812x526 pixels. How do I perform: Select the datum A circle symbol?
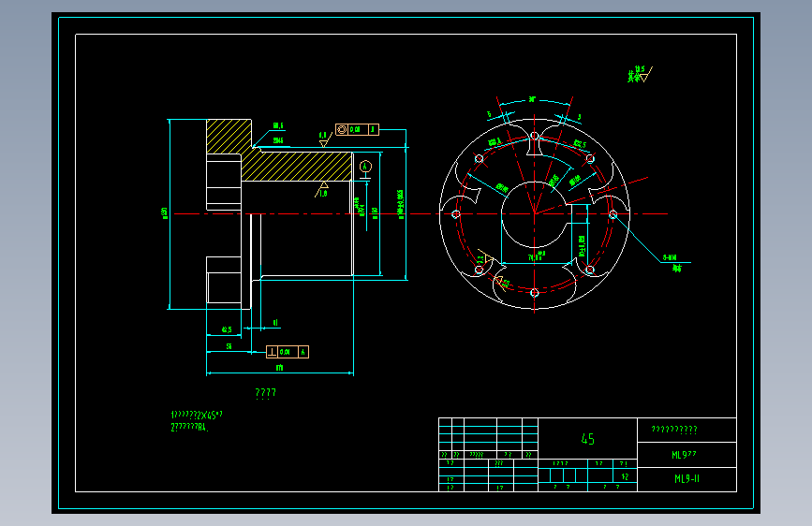365,167
